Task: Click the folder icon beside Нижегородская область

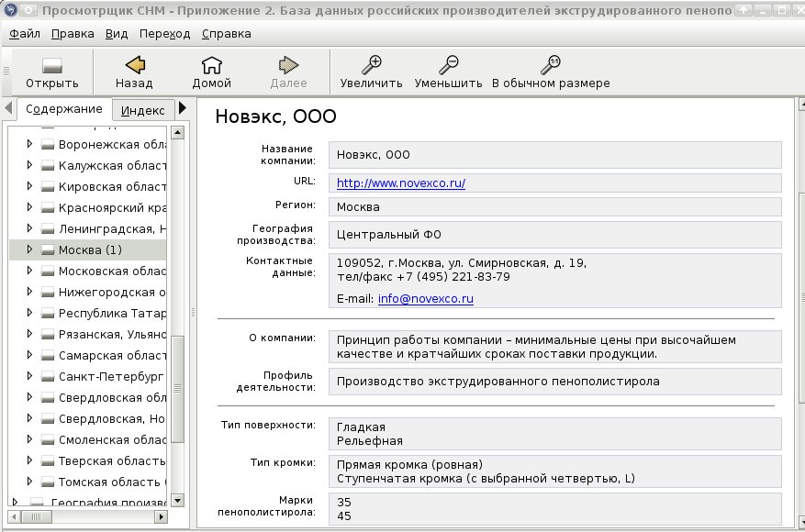Action: (x=48, y=293)
